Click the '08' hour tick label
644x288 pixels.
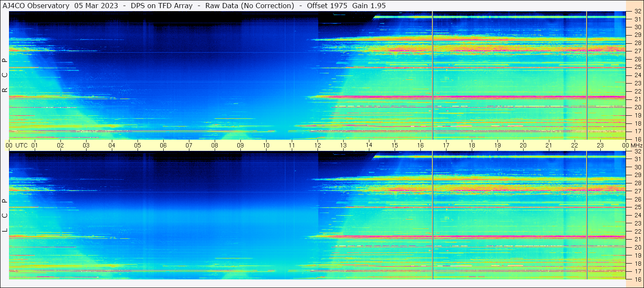(215, 145)
